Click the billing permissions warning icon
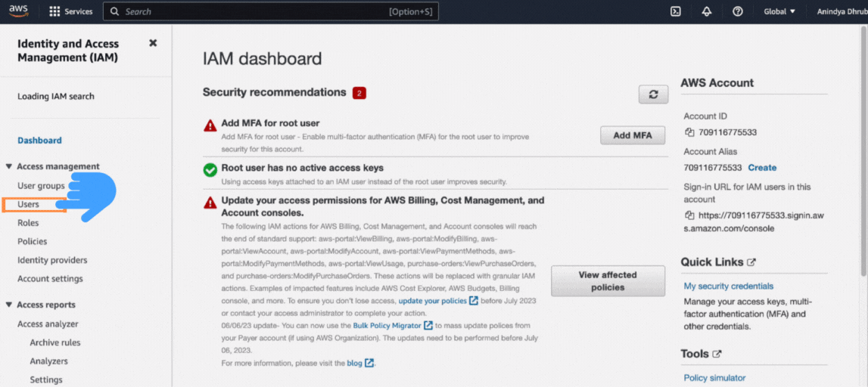The height and width of the screenshot is (387, 868). pyautogui.click(x=210, y=203)
